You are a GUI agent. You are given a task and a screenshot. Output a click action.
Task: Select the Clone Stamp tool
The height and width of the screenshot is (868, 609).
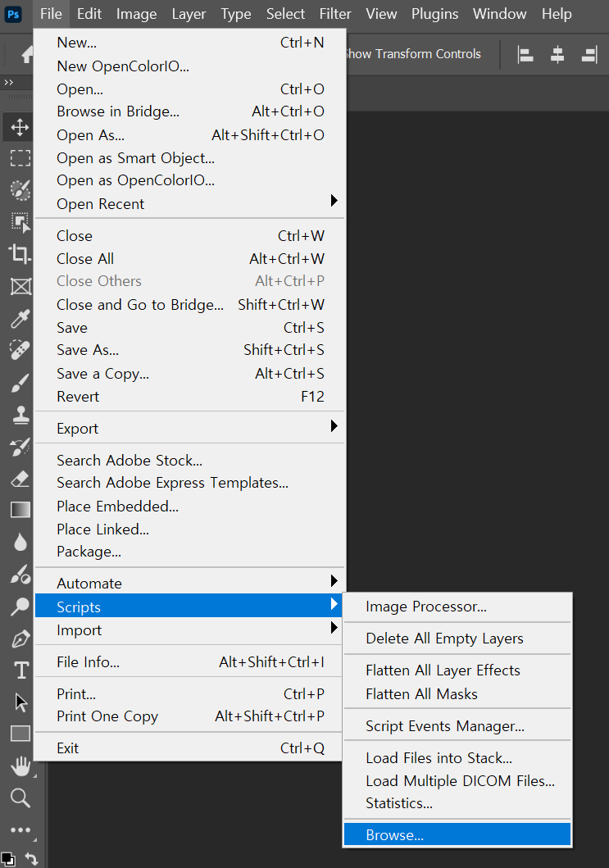point(20,414)
